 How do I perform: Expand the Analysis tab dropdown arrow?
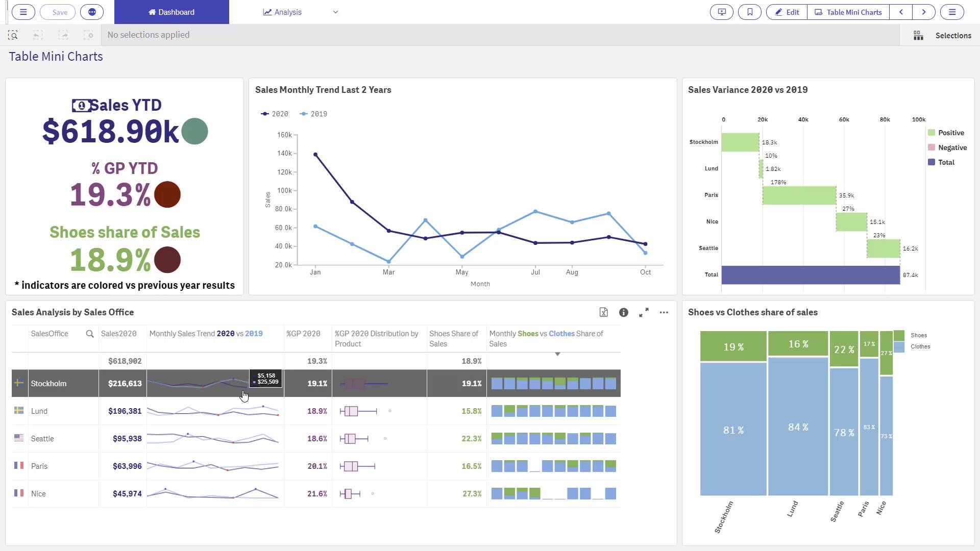(335, 12)
